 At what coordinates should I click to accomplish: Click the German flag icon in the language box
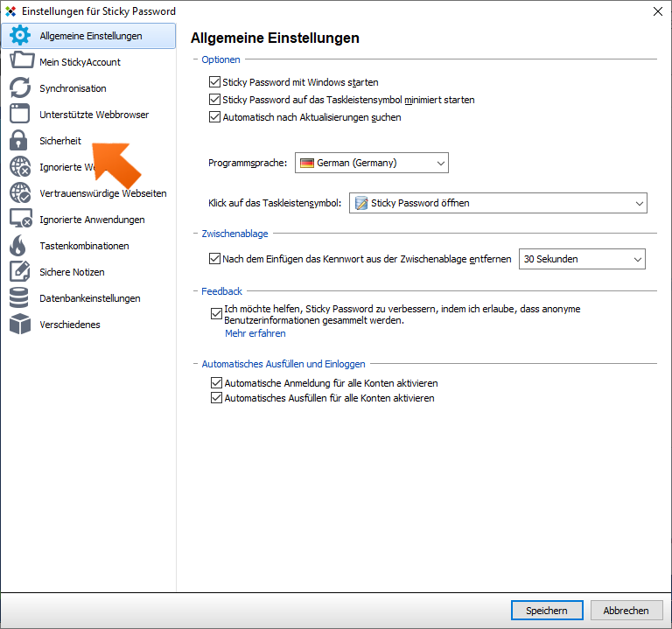coord(306,164)
